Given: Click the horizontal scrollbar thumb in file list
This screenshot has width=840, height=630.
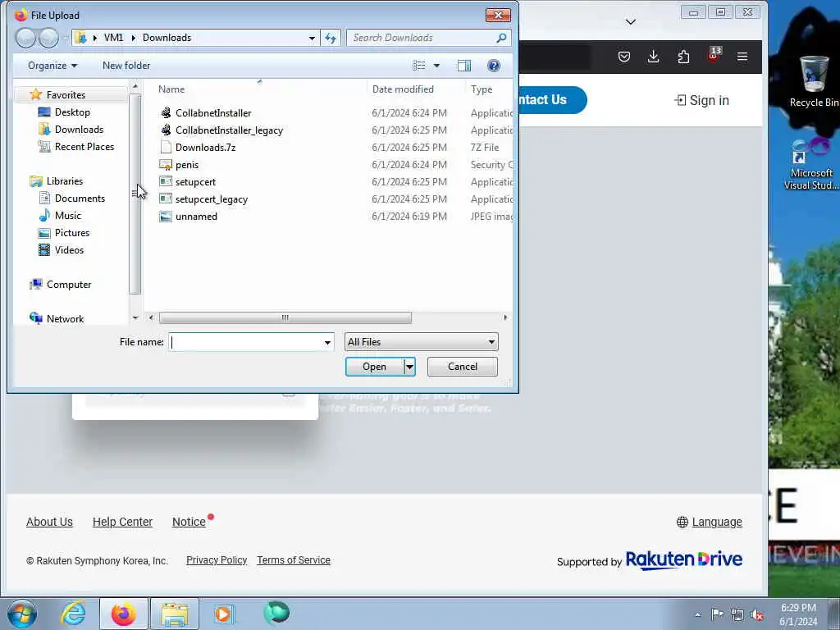Looking at the screenshot, I should pos(285,317).
